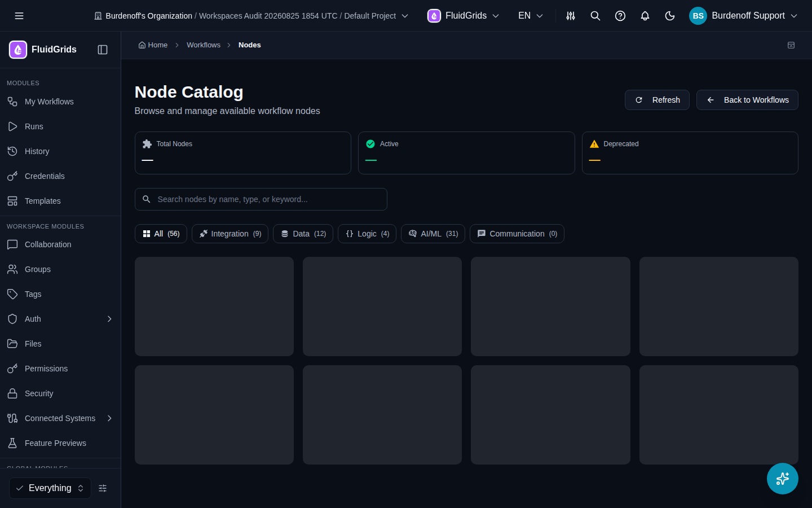Image resolution: width=812 pixels, height=508 pixels.
Task: Go to Runs in sidebar
Action: point(60,126)
